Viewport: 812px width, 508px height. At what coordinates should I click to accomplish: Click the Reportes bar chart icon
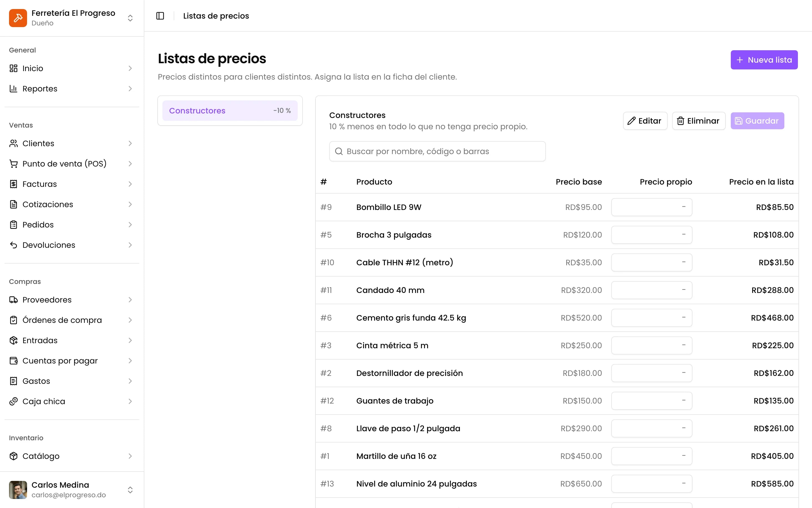14,89
